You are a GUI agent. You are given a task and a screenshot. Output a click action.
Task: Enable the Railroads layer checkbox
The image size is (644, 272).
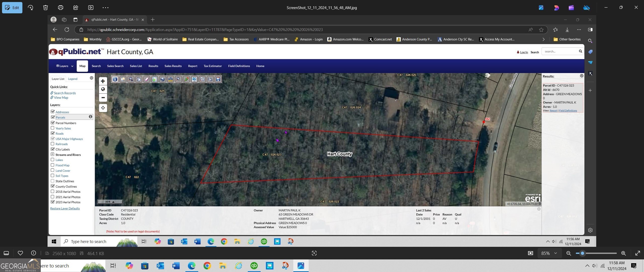tap(53, 144)
